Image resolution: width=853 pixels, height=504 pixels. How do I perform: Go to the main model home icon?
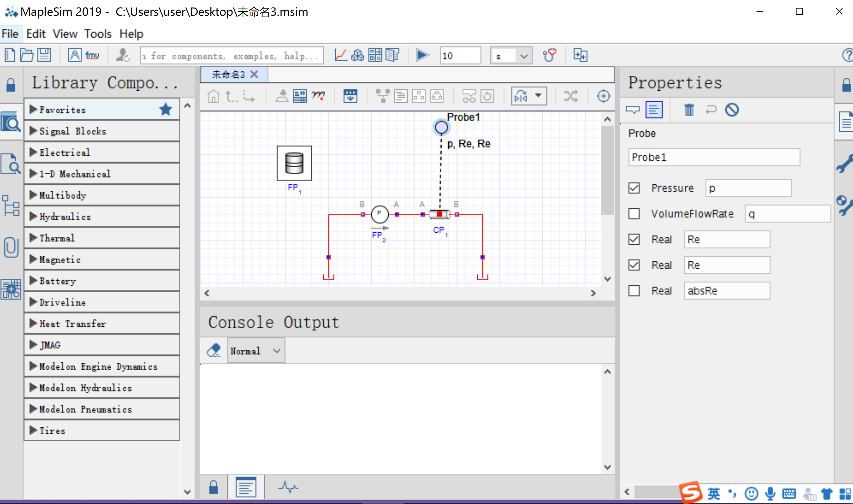pos(214,96)
